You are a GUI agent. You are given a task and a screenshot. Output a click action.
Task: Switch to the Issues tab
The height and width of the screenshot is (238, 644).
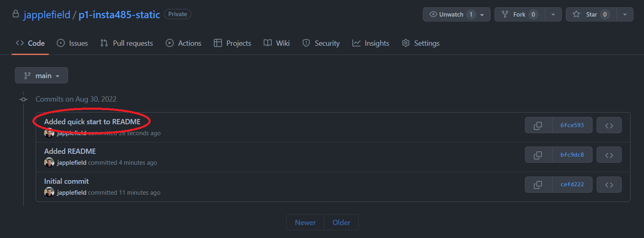pos(73,43)
